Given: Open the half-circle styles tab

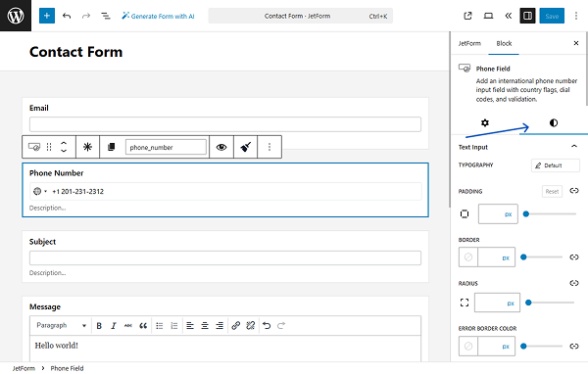Looking at the screenshot, I should [x=554, y=123].
